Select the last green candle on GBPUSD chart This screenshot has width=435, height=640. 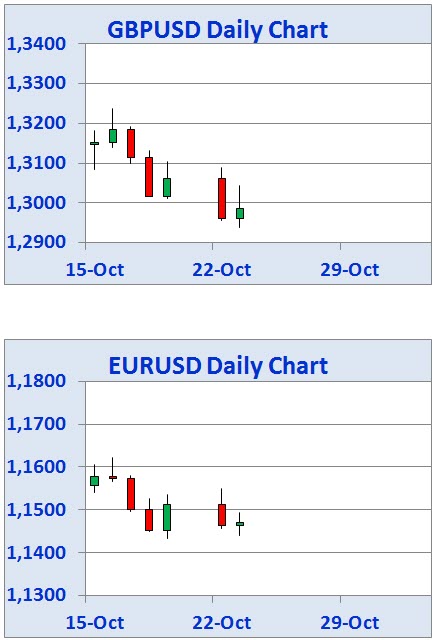(240, 213)
